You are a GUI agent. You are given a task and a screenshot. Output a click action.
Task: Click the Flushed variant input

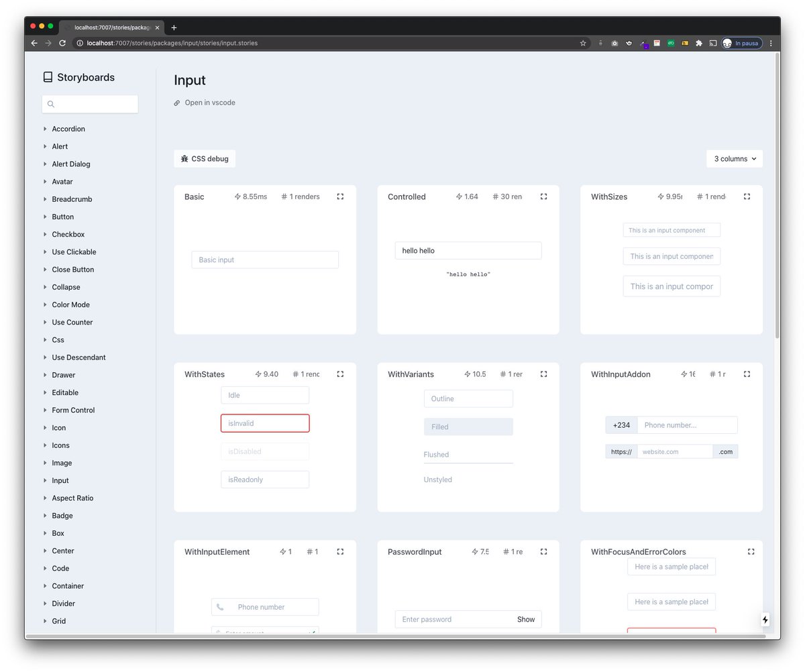[468, 455]
